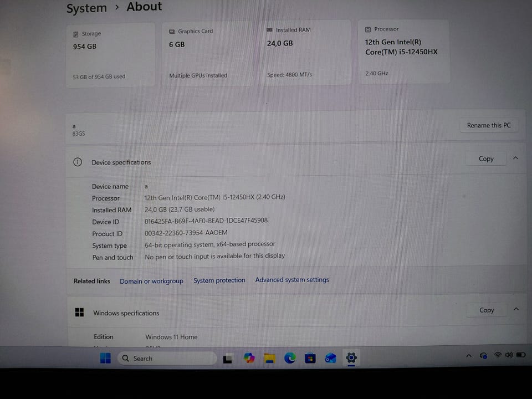Open the Processor i5-12450HX card
This screenshot has height=399, width=532.
click(404, 52)
